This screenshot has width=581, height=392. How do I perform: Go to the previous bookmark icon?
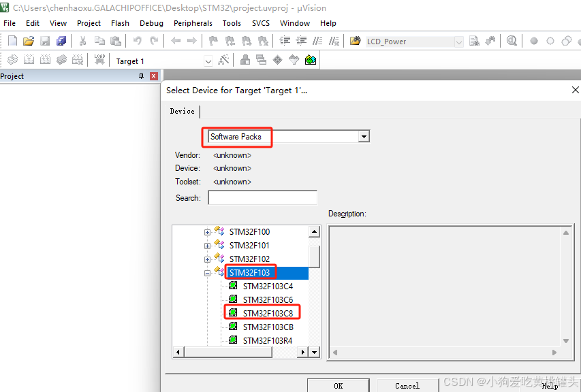230,41
